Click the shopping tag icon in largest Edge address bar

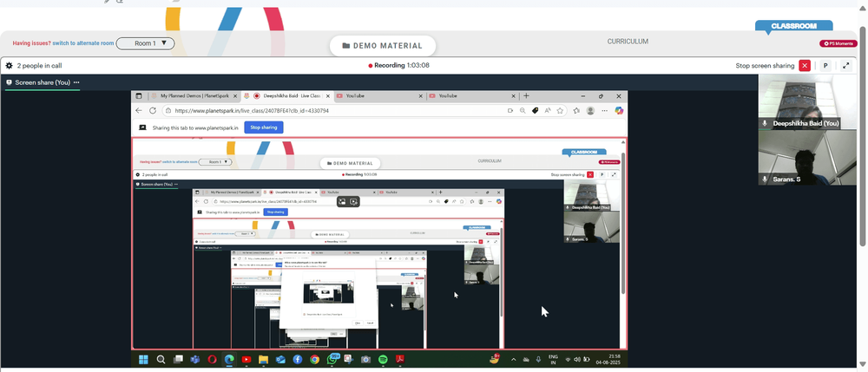(536, 110)
